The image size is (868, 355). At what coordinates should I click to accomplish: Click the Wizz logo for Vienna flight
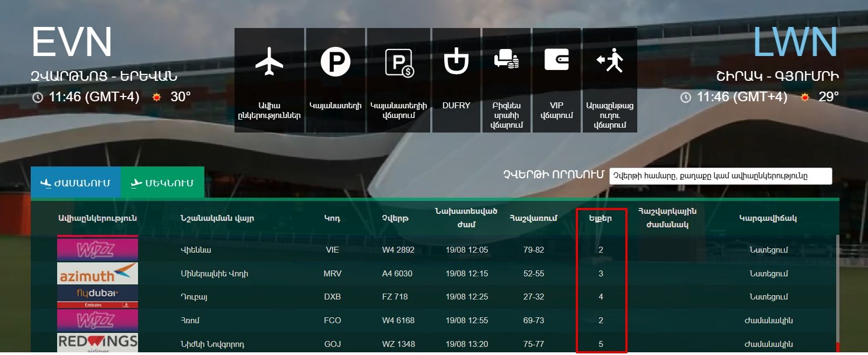click(x=98, y=249)
